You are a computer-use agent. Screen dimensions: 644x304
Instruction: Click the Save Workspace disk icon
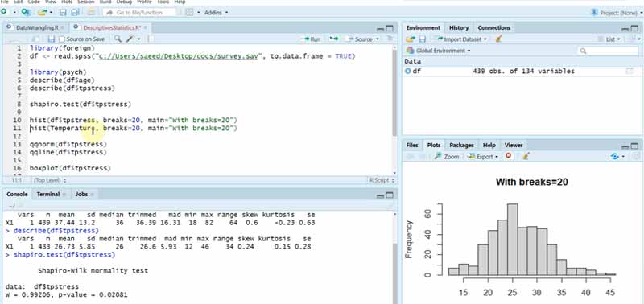(422, 39)
